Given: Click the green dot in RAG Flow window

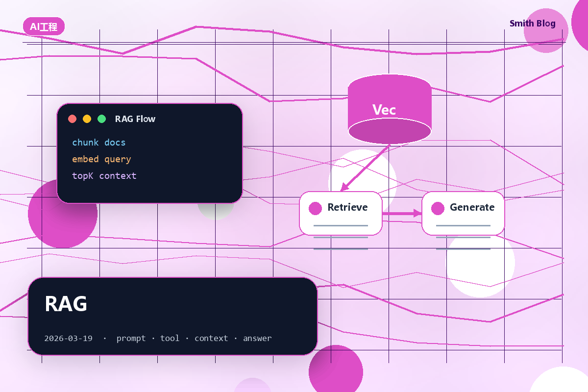Looking at the screenshot, I should [102, 119].
